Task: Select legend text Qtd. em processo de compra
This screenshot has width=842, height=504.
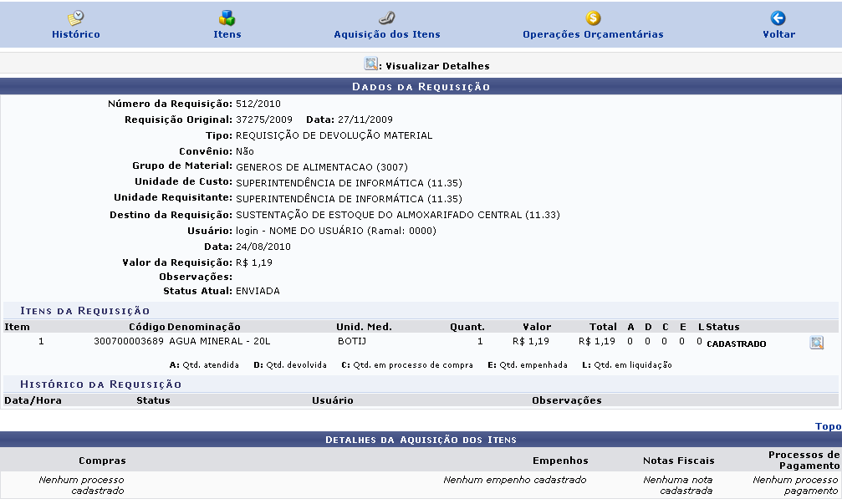Action: tap(413, 365)
